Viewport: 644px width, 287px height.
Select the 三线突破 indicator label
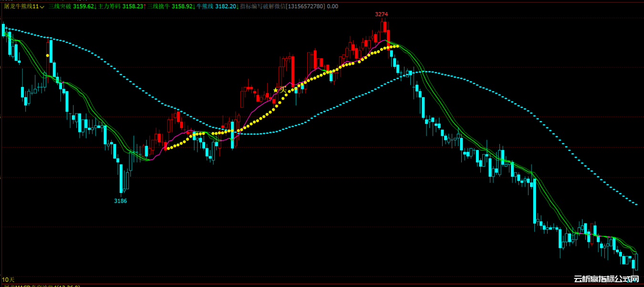pos(60,7)
